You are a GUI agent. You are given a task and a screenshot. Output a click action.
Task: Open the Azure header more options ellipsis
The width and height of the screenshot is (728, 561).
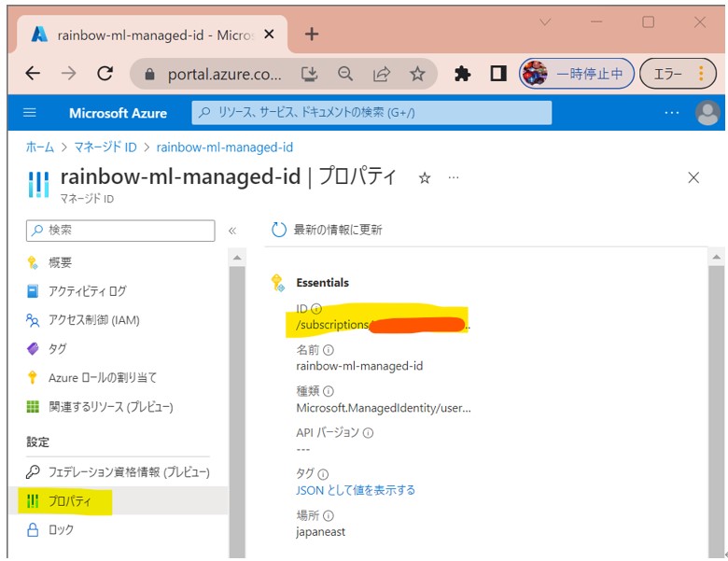[671, 113]
